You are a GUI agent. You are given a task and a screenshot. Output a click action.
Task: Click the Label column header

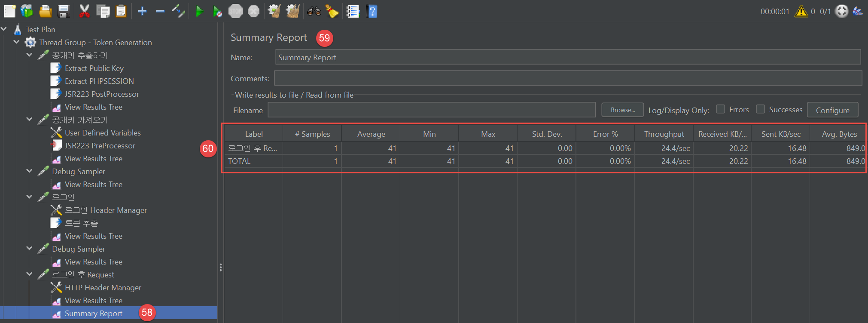(x=254, y=134)
